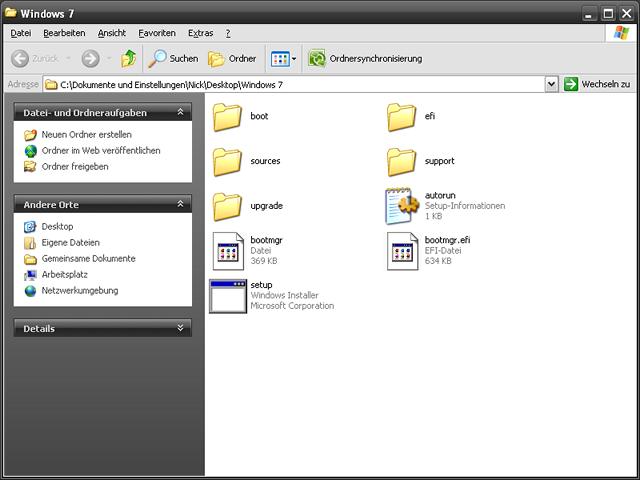
Task: Click the Gemeinsame Dokumente folder icon
Action: coord(30,259)
